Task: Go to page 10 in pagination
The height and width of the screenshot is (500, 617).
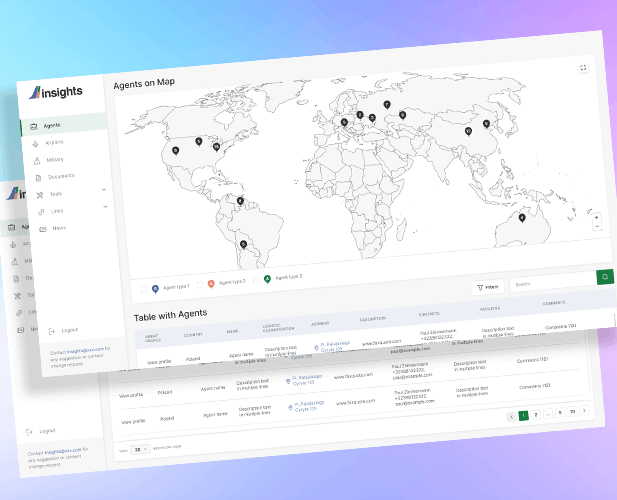Action: pos(572,411)
